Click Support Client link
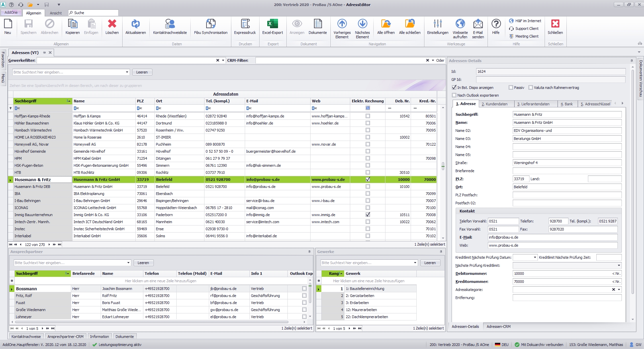 526,29
